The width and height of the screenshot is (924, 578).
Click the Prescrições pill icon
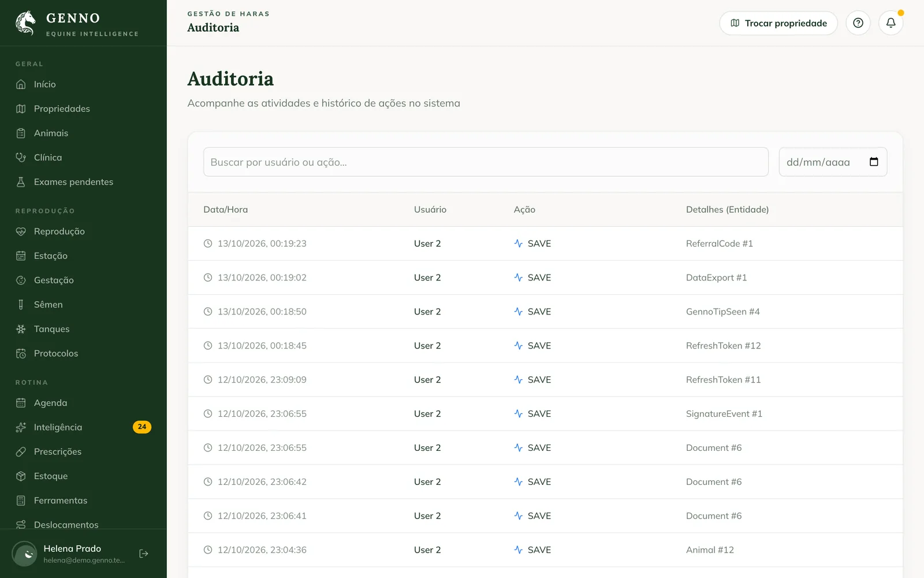[21, 451]
